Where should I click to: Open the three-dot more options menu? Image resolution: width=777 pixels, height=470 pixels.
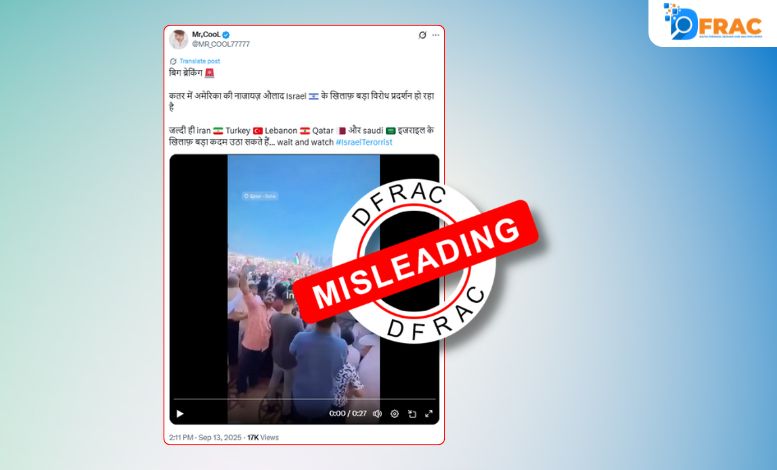pyautogui.click(x=436, y=35)
